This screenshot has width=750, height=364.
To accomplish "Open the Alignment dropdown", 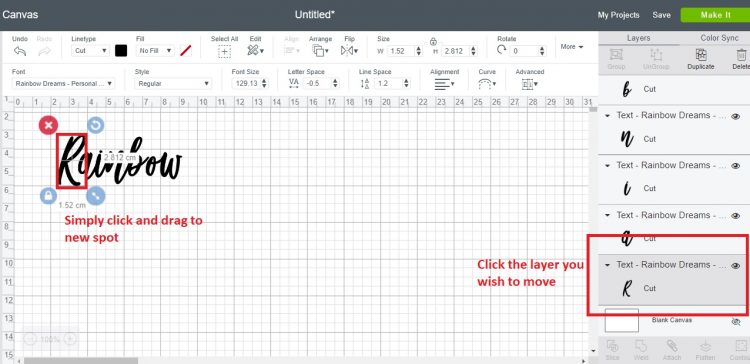I will 444,84.
